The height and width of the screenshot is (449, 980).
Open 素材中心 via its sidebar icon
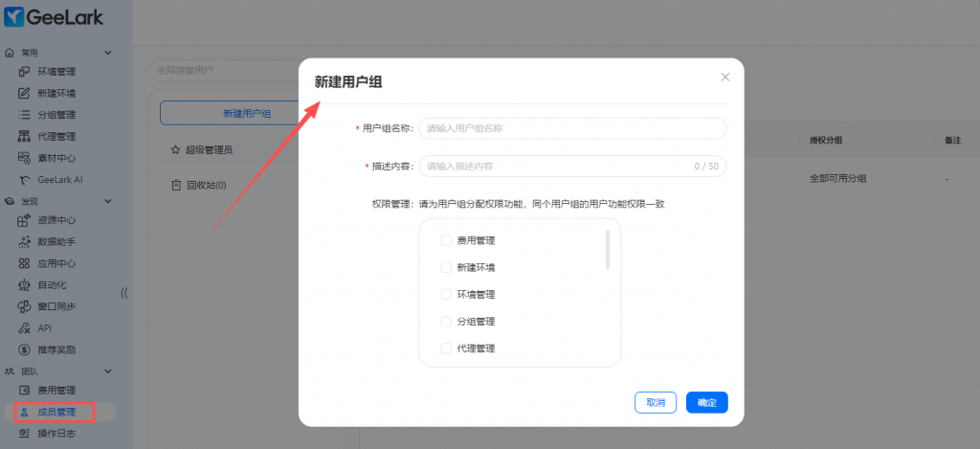pyautogui.click(x=25, y=158)
